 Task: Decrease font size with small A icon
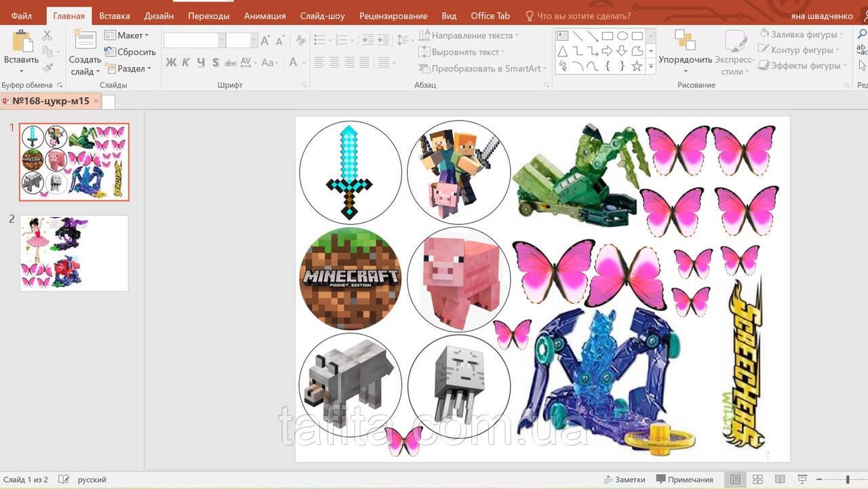point(279,41)
